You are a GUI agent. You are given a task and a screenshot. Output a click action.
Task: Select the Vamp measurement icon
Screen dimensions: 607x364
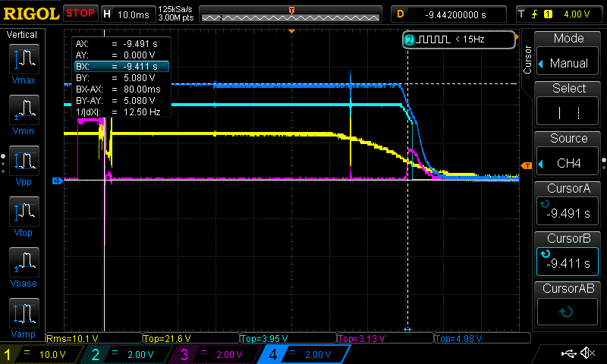pos(24,313)
